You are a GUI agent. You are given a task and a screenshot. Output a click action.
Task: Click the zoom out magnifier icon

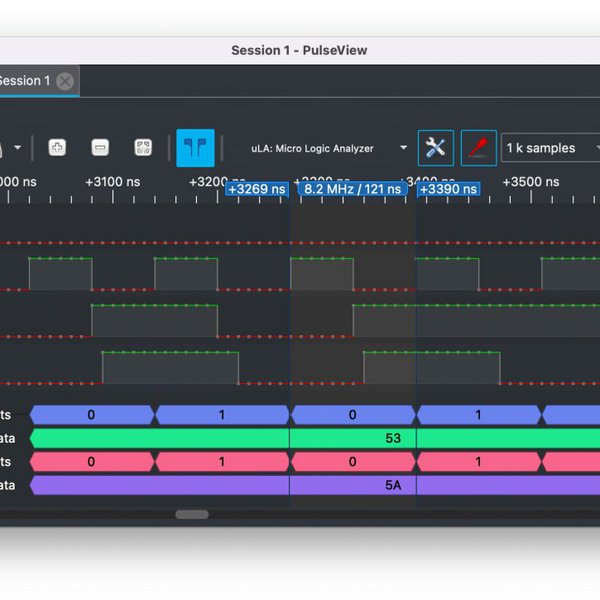100,148
